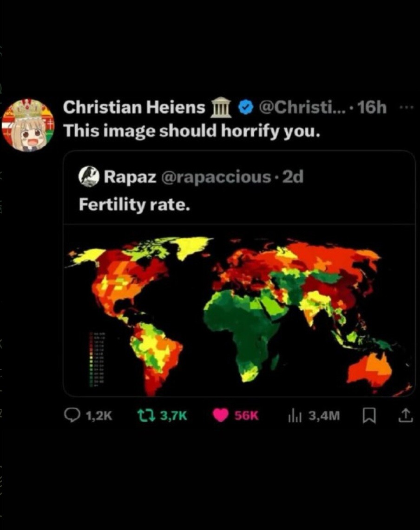
Task: Click the reply speech bubble icon
Action: pyautogui.click(x=72, y=415)
